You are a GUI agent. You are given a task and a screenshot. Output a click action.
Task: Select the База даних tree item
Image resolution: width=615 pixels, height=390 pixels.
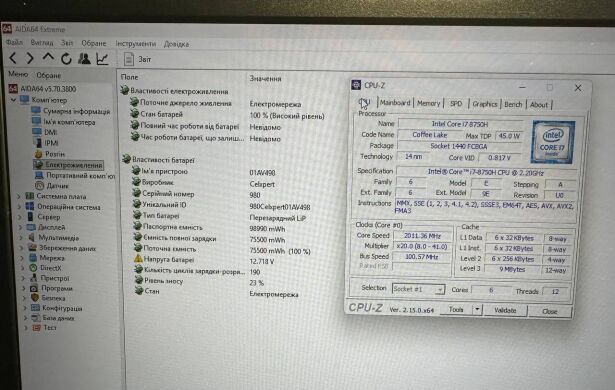click(x=58, y=318)
